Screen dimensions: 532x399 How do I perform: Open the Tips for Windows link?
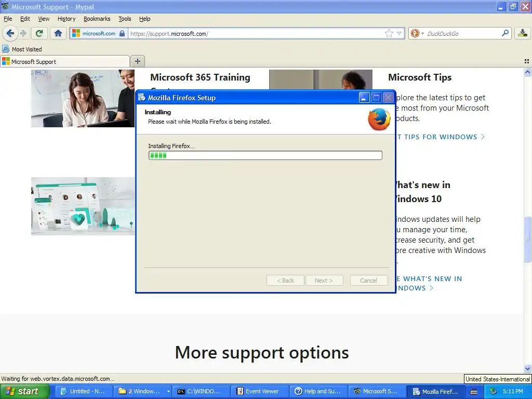click(x=441, y=137)
